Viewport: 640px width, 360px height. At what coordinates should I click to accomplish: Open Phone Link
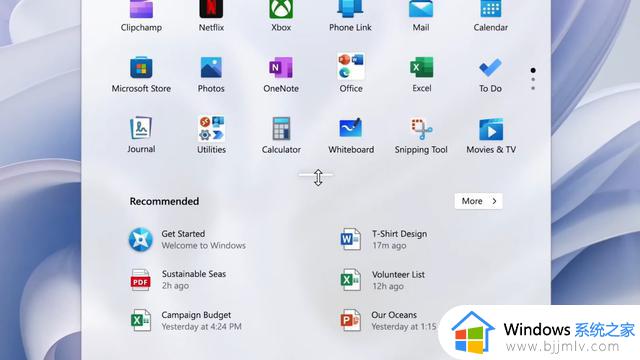(x=350, y=16)
